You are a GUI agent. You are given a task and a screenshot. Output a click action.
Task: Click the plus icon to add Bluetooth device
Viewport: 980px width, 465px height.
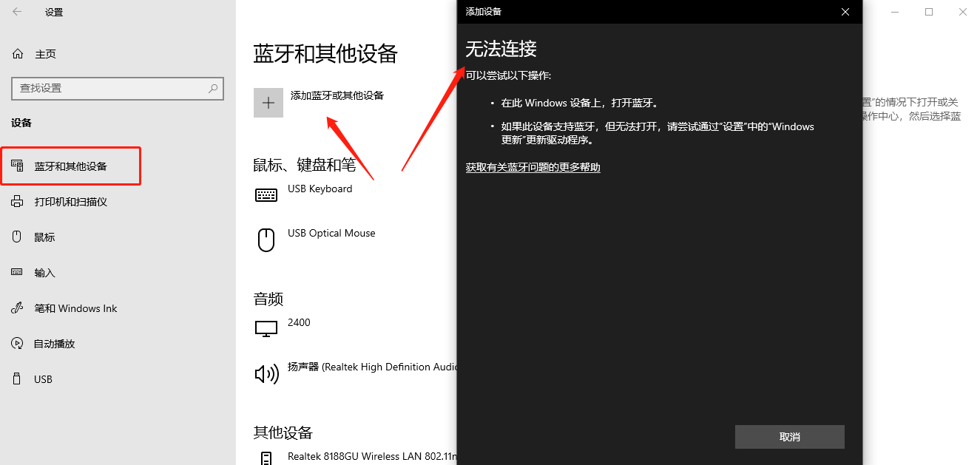pos(268,103)
